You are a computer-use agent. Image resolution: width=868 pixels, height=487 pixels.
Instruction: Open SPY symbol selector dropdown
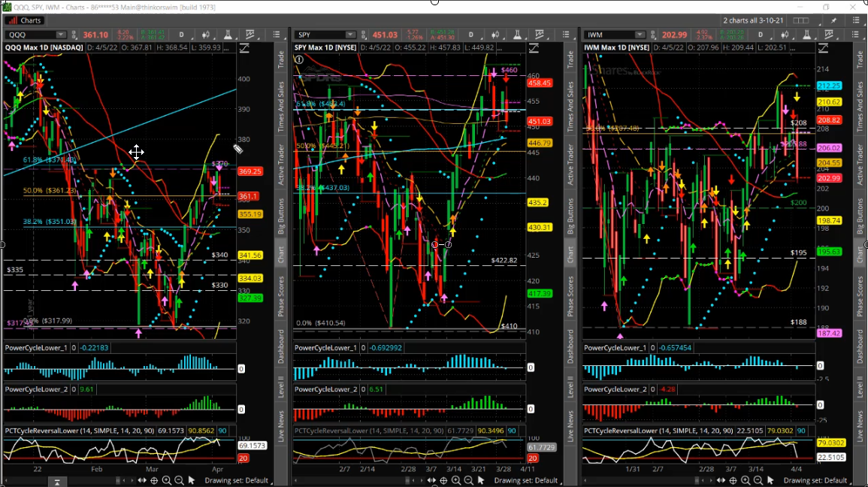(x=350, y=35)
